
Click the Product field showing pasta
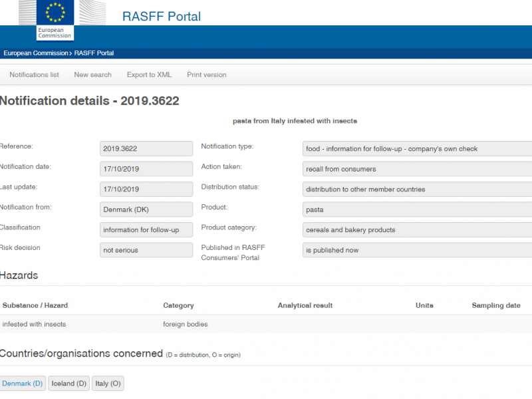(418, 209)
